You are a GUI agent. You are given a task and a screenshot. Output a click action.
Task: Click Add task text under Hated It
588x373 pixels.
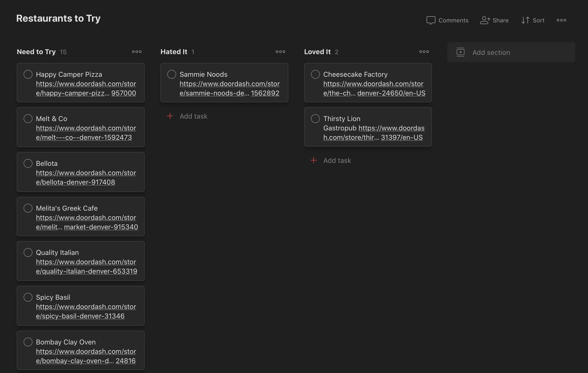[x=193, y=116]
